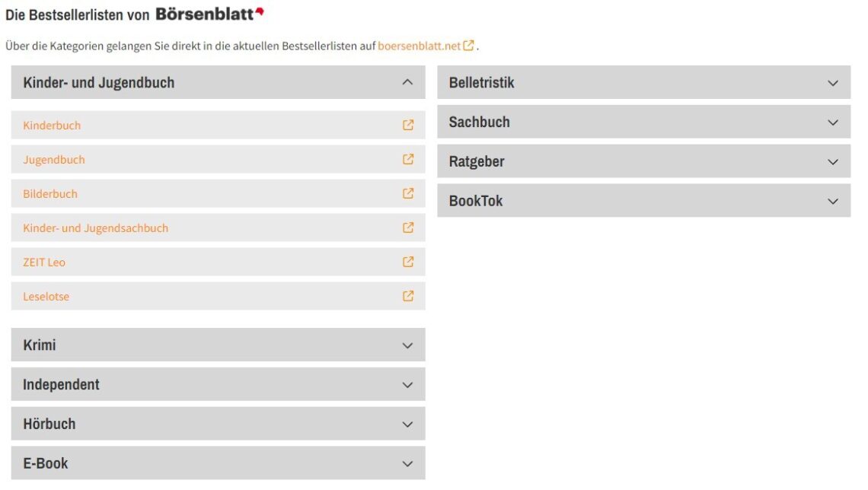Collapse the Kinder- und Jugendbuch section
Screen dimensions: 868x490
[407, 82]
